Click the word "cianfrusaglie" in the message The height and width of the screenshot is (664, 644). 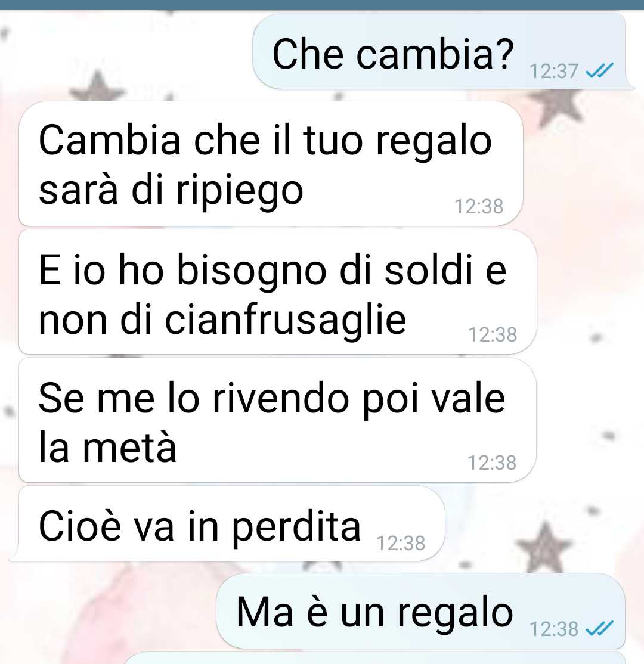[286, 319]
